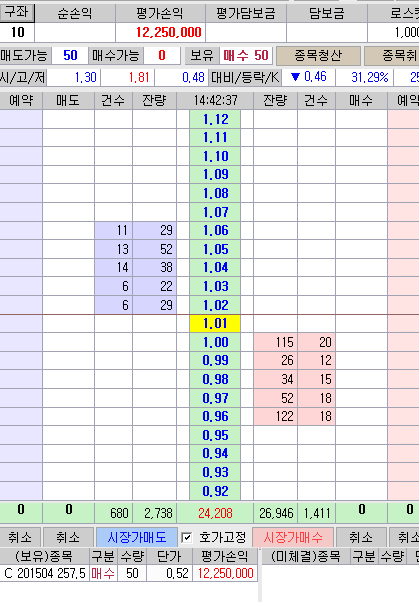Click the 구좌 button at top left

coord(17,13)
